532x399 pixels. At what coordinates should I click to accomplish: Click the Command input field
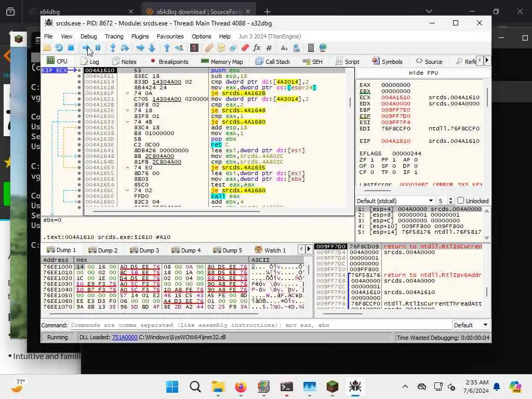coord(261,325)
